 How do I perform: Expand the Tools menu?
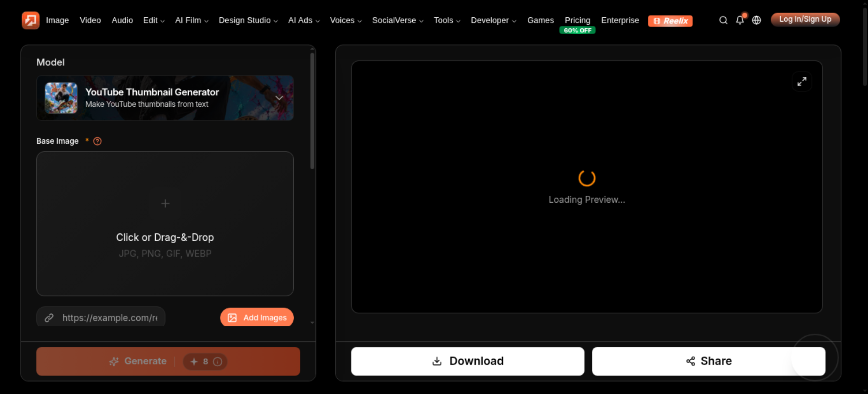tap(447, 20)
